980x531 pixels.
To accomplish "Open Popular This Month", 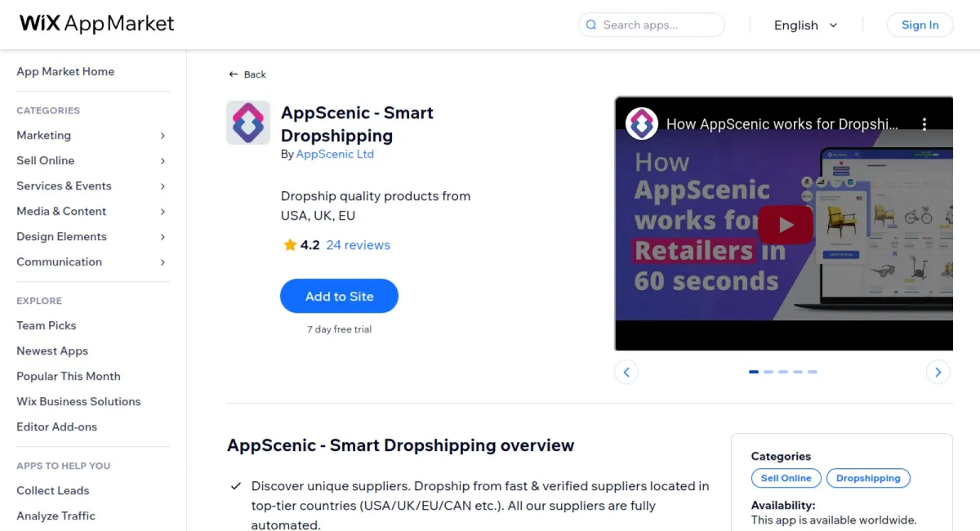I will [x=69, y=377].
